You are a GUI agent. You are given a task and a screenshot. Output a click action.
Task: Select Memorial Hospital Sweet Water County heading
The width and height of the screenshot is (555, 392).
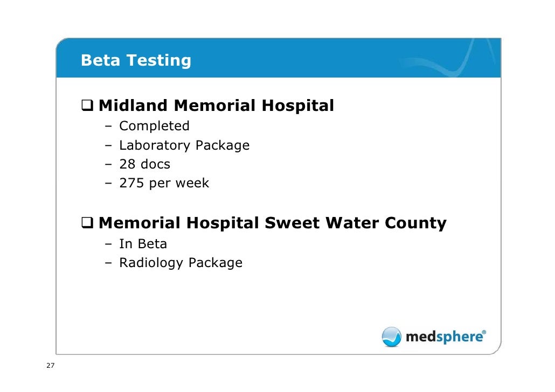tap(273, 223)
